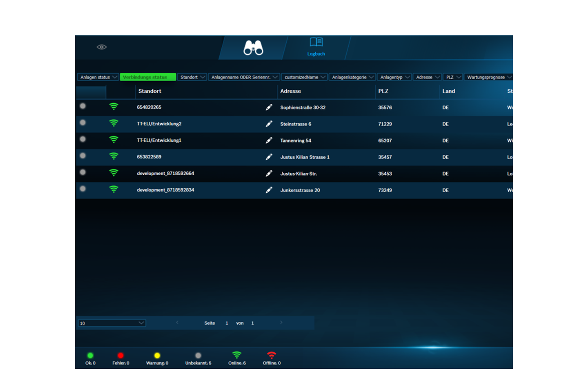
Task: Go to the next page arrow
Action: pyautogui.click(x=281, y=323)
